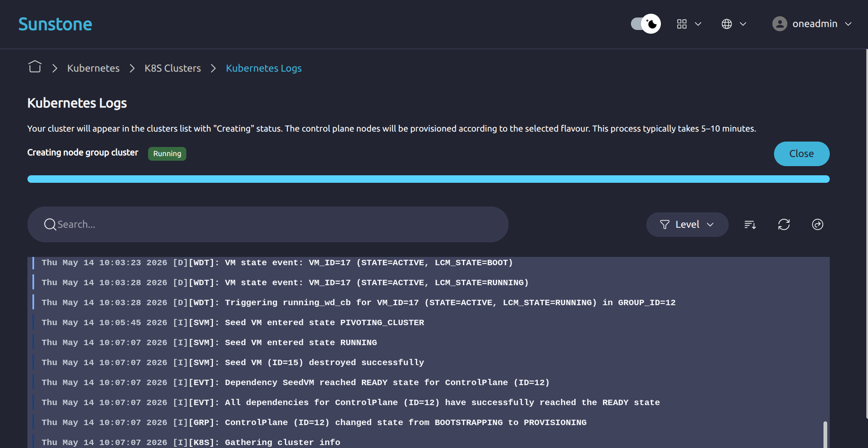Click the Running status badge
868x448 pixels.
[x=167, y=154]
